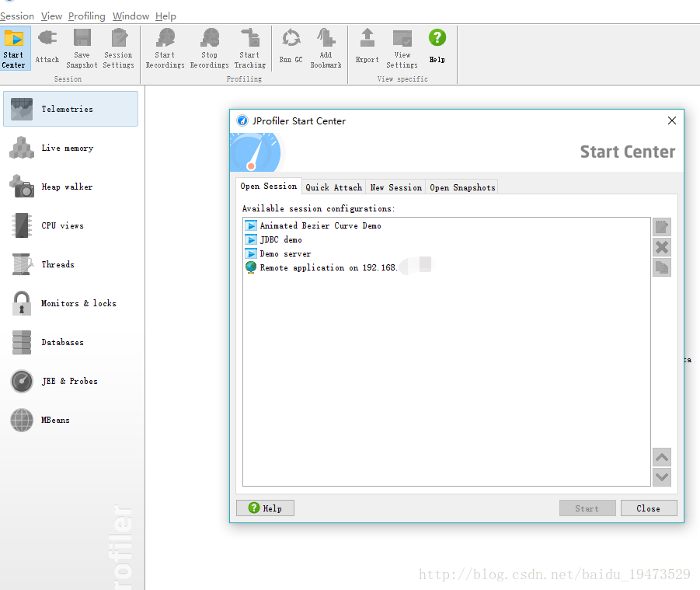The width and height of the screenshot is (700, 590).
Task: Select Telemetries in the sidebar
Action: coord(71,109)
